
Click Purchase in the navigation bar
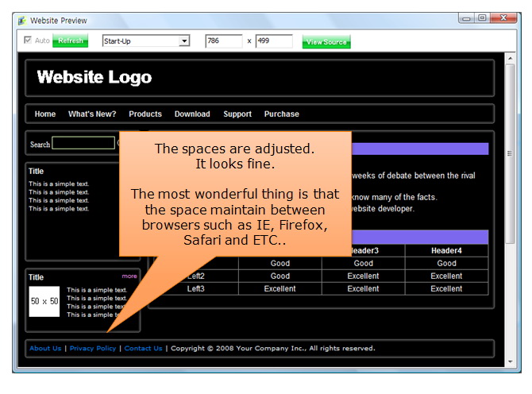[282, 114]
